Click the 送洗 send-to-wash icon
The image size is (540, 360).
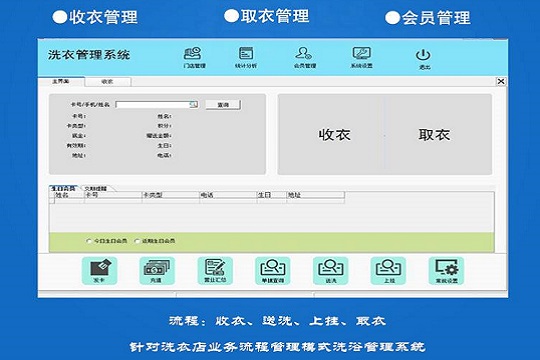(x=331, y=271)
